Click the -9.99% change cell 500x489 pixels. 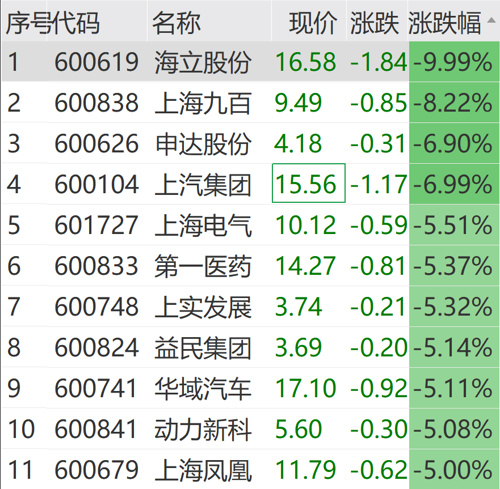point(454,62)
